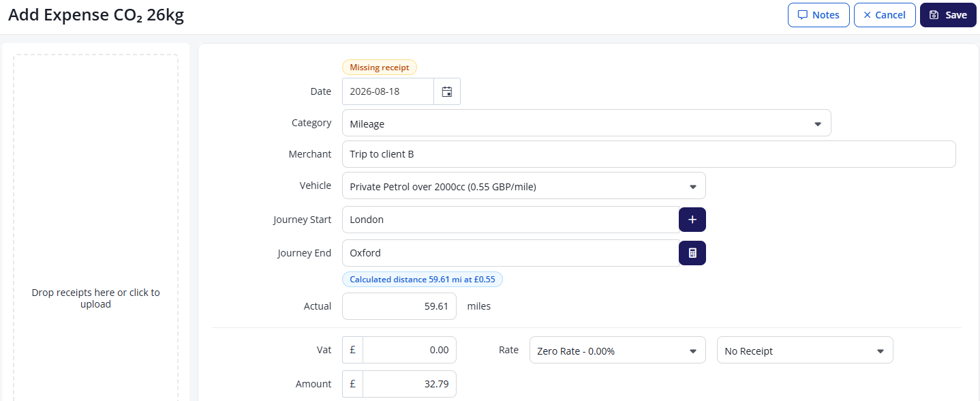
Task: Add a journey stop with the plus button
Action: pyautogui.click(x=692, y=220)
